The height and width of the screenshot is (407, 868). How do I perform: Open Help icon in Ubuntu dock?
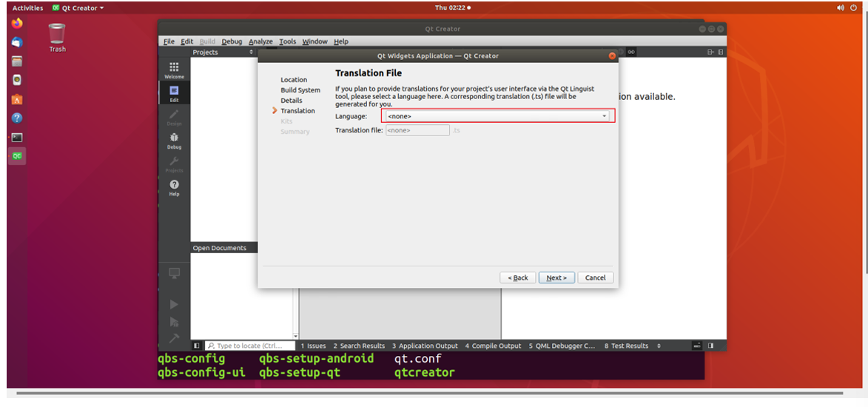[x=17, y=118]
